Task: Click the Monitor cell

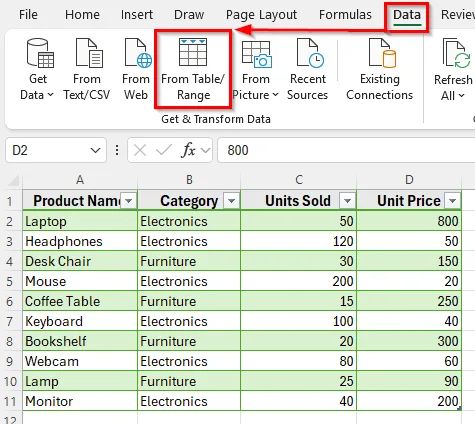Action: click(x=80, y=401)
